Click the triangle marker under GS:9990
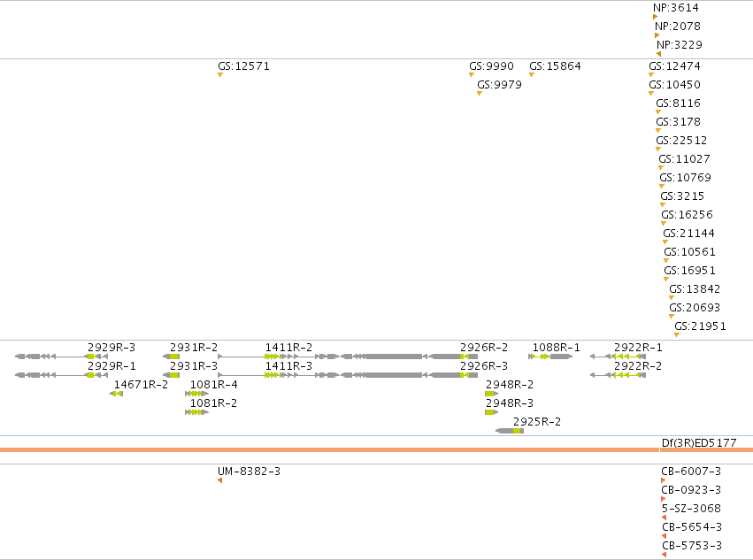Screen dimensions: 753x560 pyautogui.click(x=471, y=75)
